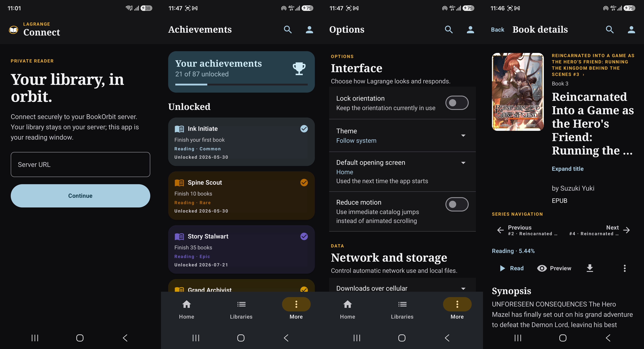Open profile icon on Book details screen
This screenshot has height=349, width=644.
[631, 30]
